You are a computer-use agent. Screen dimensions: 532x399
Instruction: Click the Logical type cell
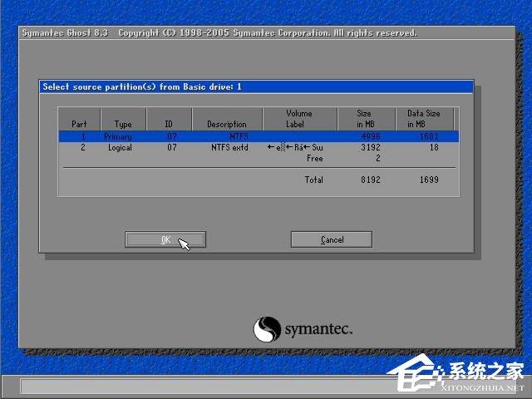[x=120, y=148]
